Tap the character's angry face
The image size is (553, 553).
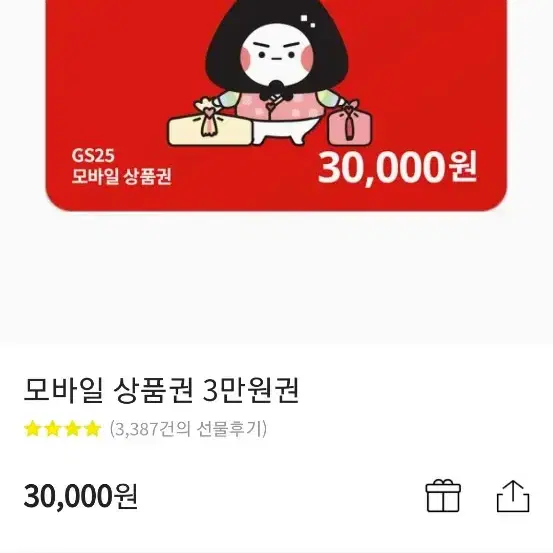(x=277, y=55)
